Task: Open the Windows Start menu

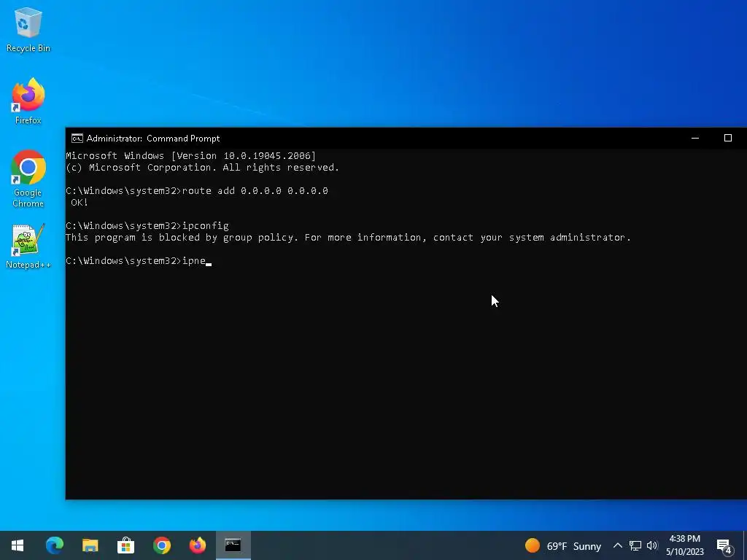Action: point(18,545)
